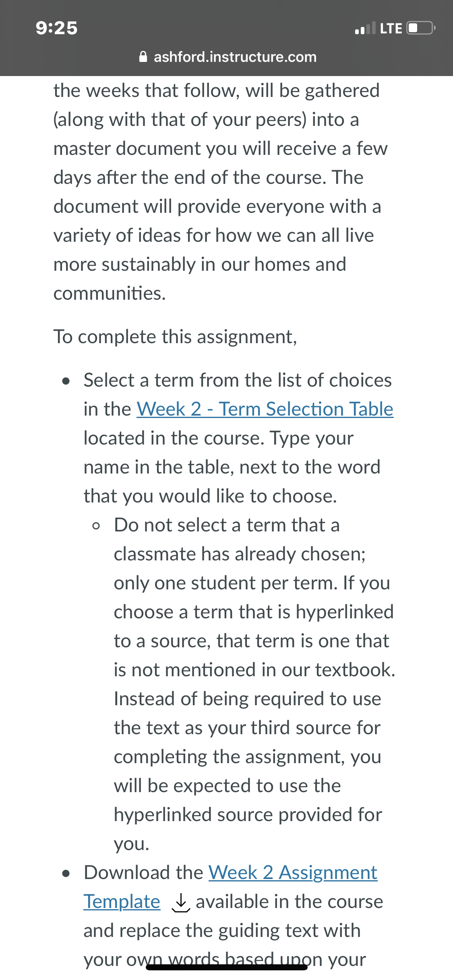Viewport: 453px width, 980px height.
Task: Tap the 'To complete this assignment,' line
Action: click(175, 337)
